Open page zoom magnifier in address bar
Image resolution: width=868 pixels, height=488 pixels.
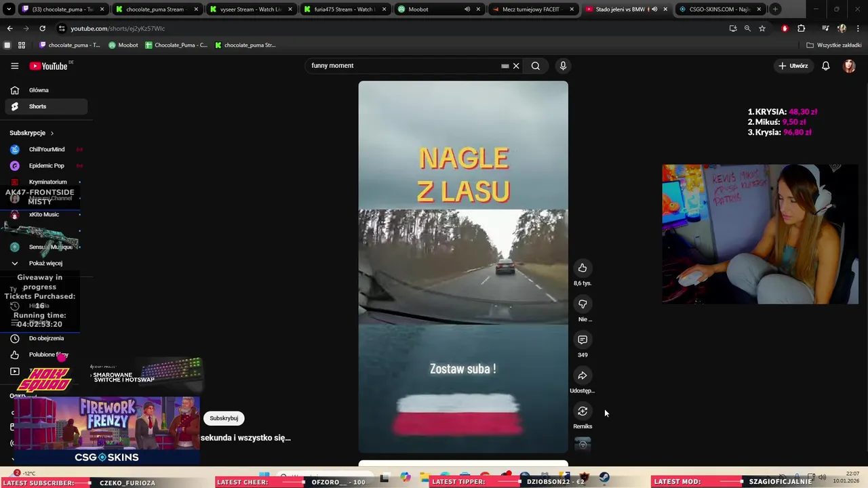pos(747,28)
